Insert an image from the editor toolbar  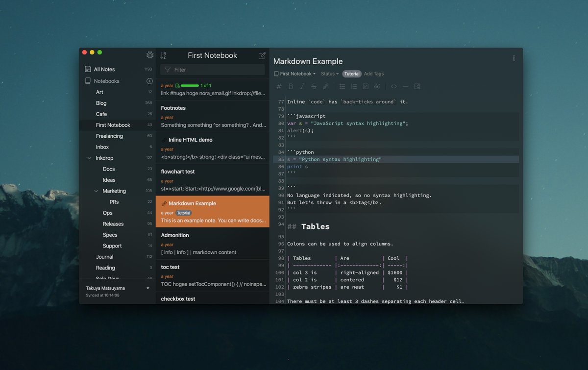[417, 86]
